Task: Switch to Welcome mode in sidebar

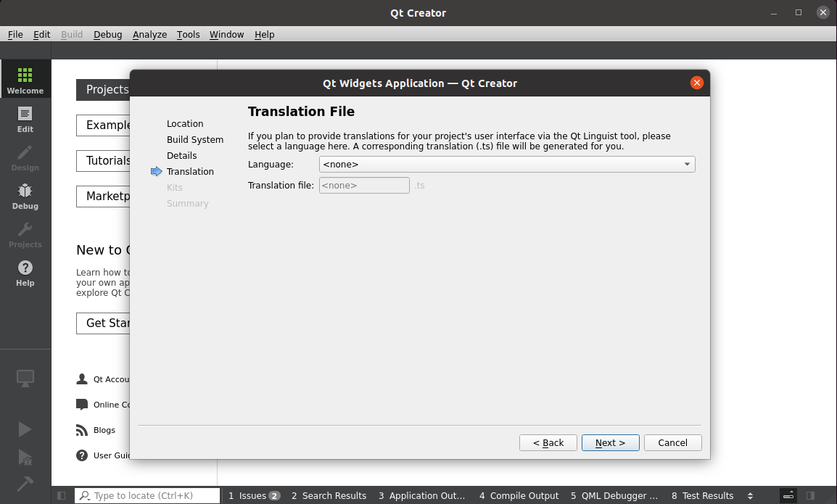Action: click(x=25, y=79)
